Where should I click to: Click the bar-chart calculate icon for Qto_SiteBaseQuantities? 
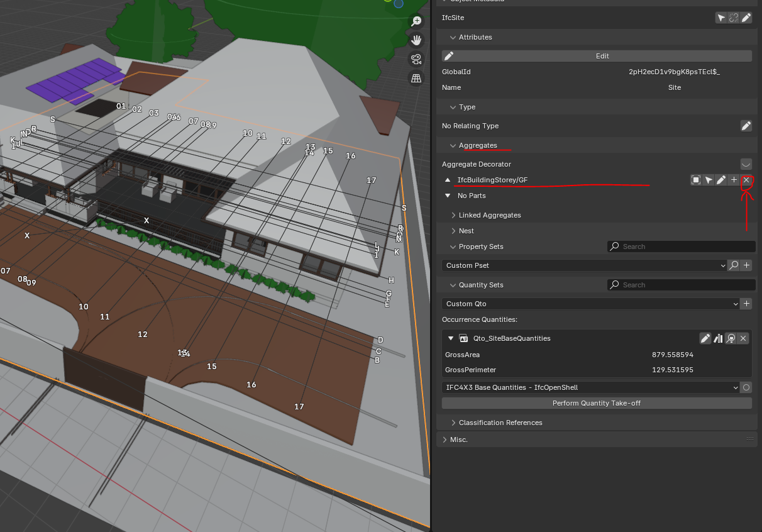pos(718,338)
